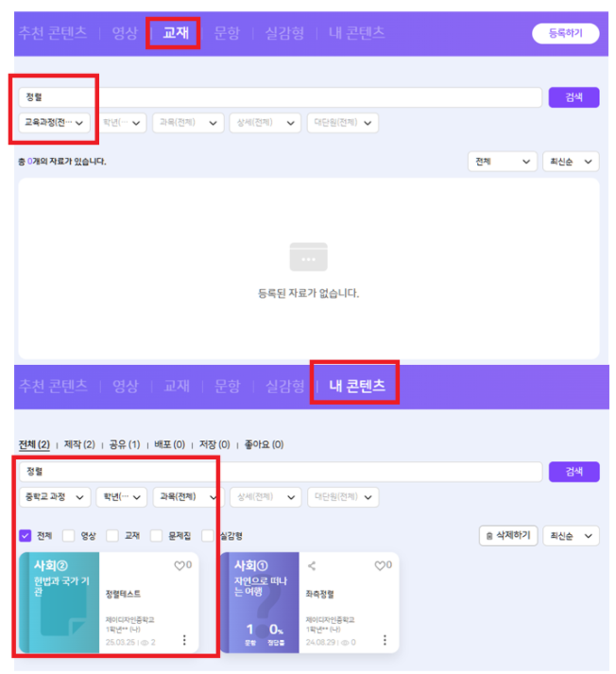Open the 과목(전체) dropdown in lower panel
This screenshot has width=616, height=674.
click(x=188, y=496)
